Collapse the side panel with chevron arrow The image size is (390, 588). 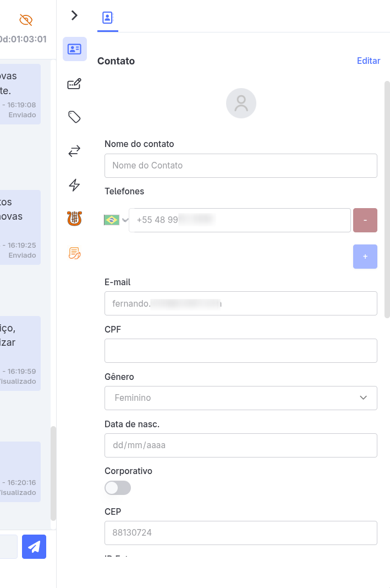pyautogui.click(x=75, y=15)
